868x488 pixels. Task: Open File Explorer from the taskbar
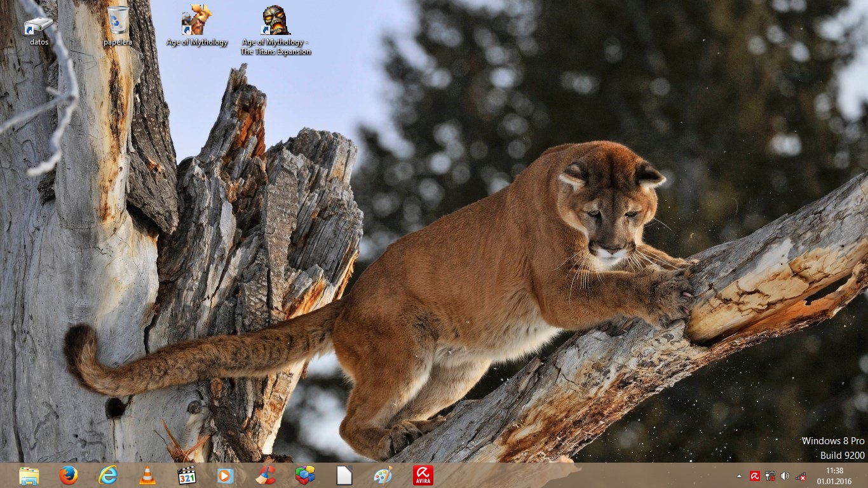click(x=29, y=475)
